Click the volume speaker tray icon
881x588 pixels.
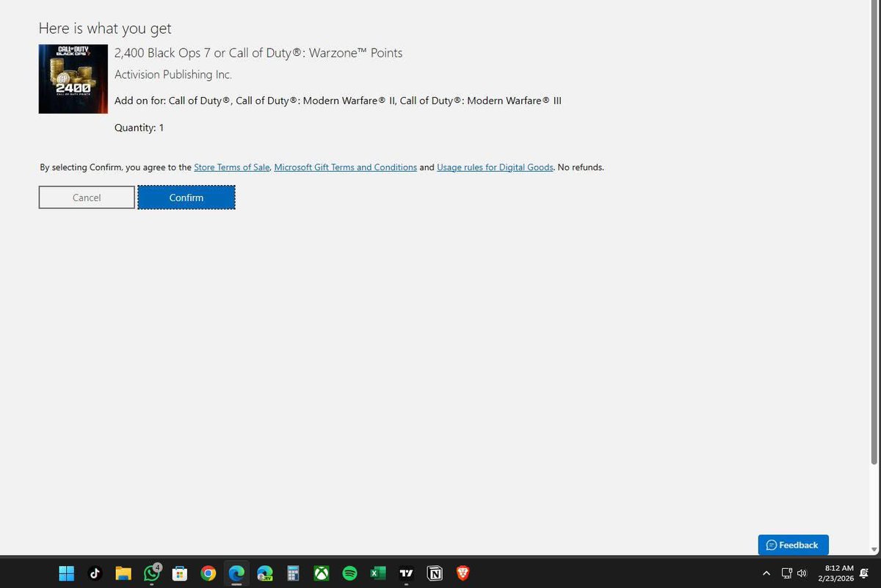click(x=802, y=573)
